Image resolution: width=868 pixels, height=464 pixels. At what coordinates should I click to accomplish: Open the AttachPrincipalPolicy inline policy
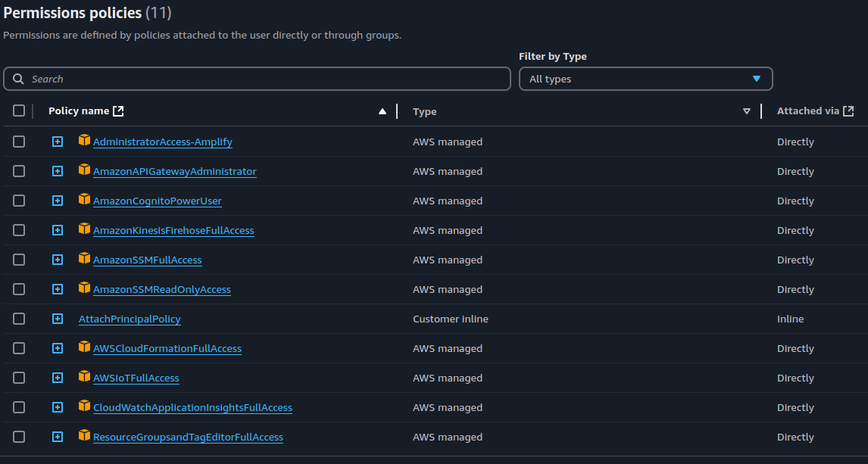129,318
